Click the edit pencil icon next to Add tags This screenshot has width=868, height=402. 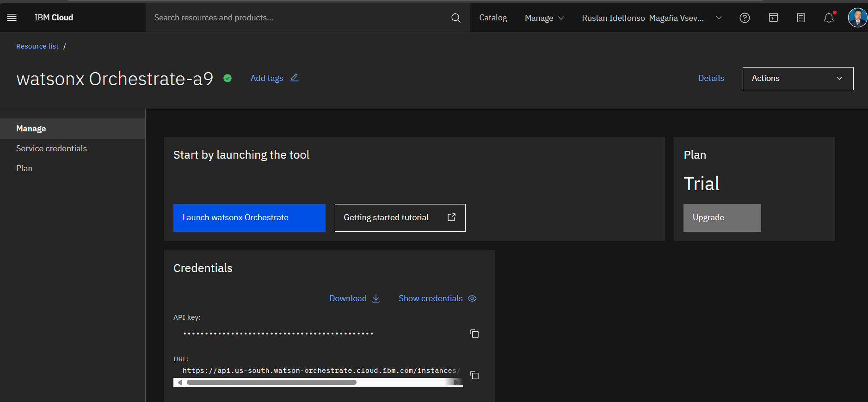pos(295,78)
